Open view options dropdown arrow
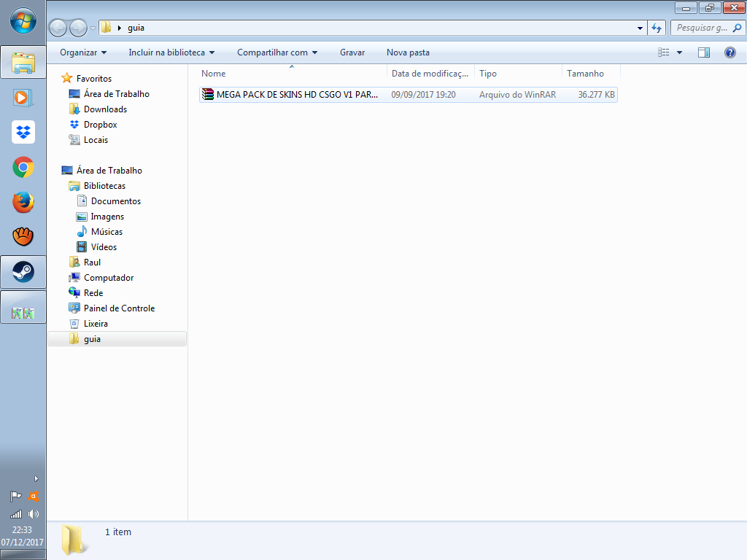 679,52
